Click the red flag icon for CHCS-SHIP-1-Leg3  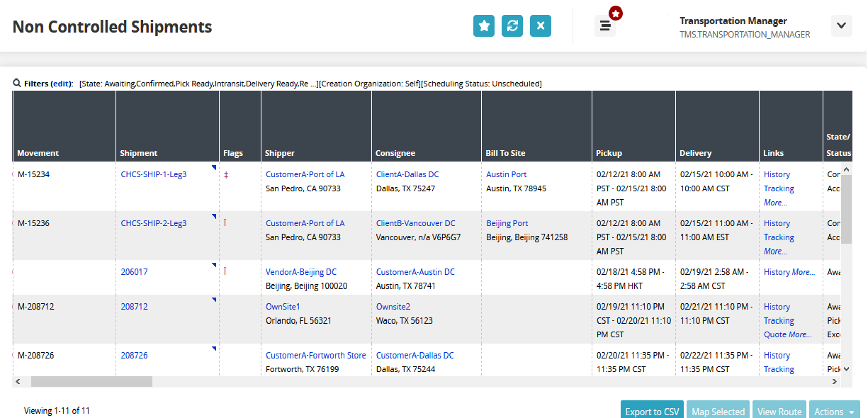226,174
